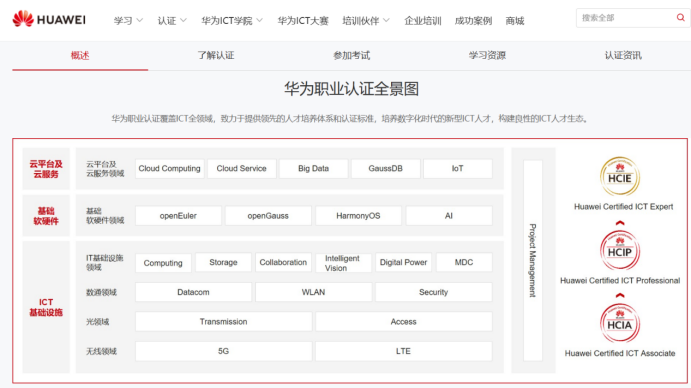This screenshot has height=388, width=691.
Task: Expand the 华为ICT学院 dropdown menu
Action: point(232,21)
